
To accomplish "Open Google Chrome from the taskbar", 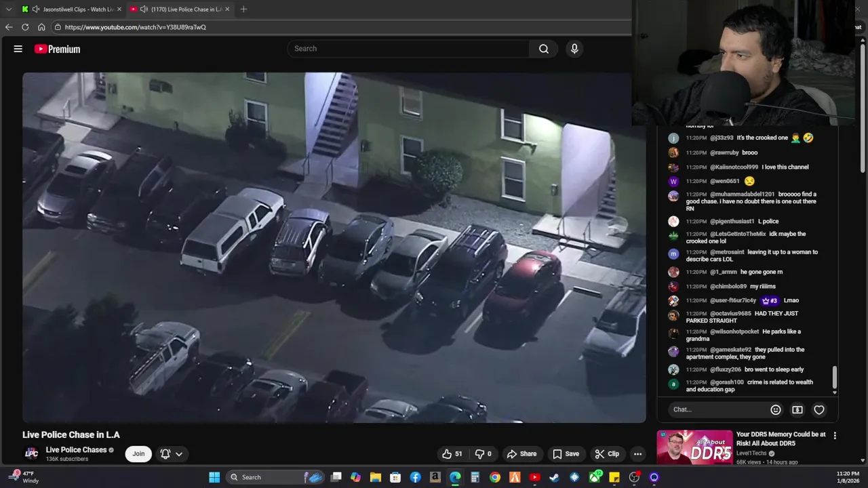I will click(x=495, y=477).
